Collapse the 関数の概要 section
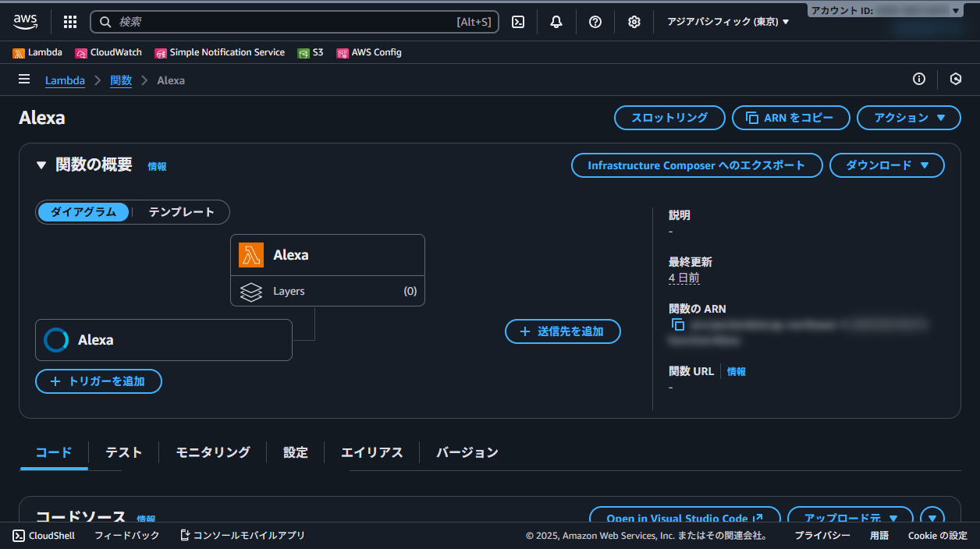 pyautogui.click(x=41, y=165)
